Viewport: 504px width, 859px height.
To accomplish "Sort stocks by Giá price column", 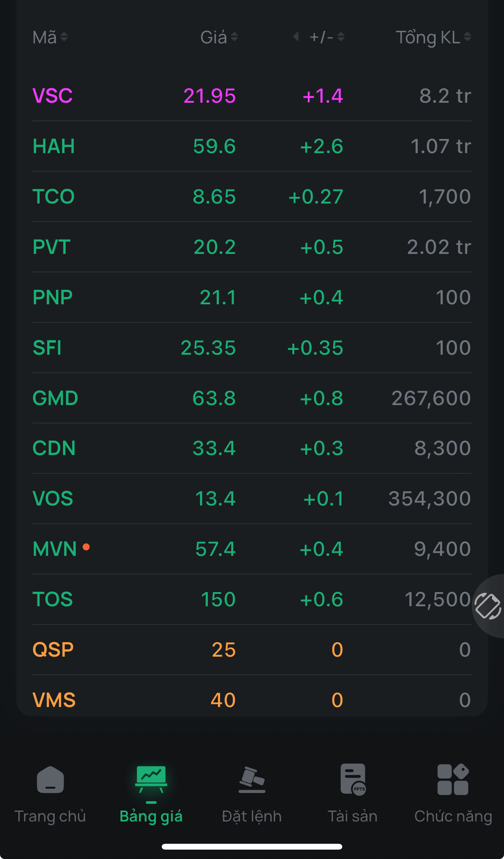I will coord(219,38).
